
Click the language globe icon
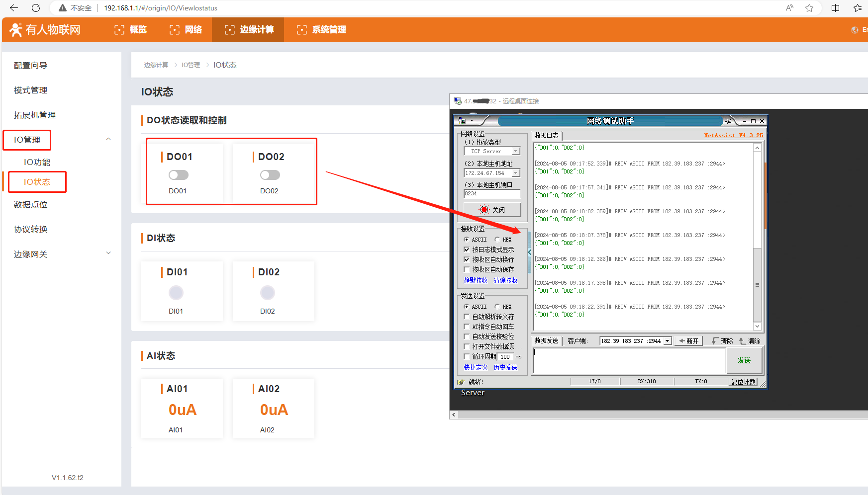coord(855,30)
